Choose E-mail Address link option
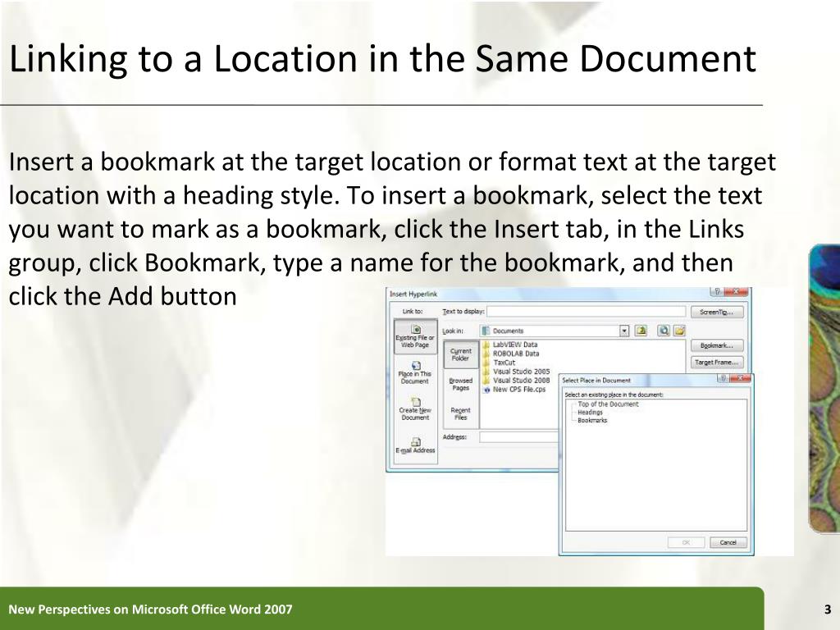This screenshot has height=630, width=840. 415,445
